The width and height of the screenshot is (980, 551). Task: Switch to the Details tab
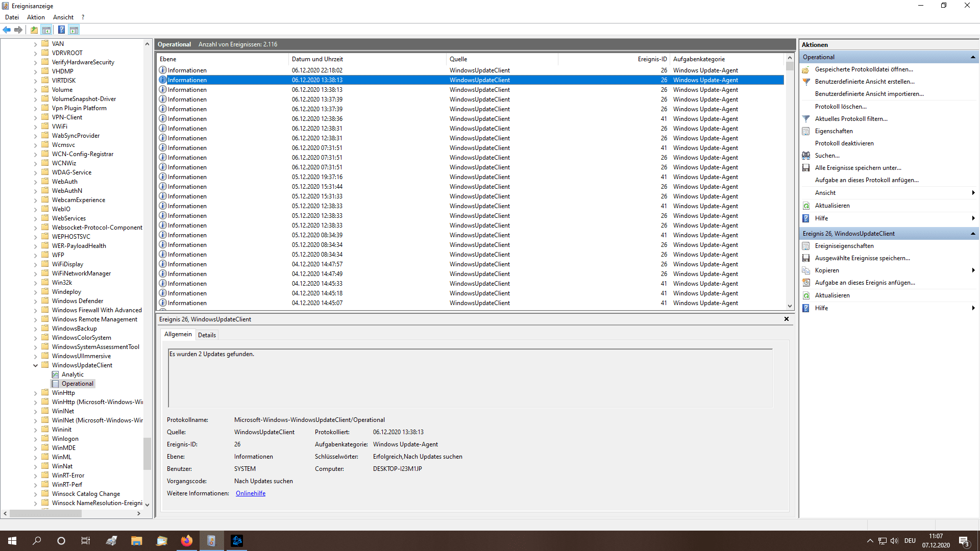click(x=207, y=335)
